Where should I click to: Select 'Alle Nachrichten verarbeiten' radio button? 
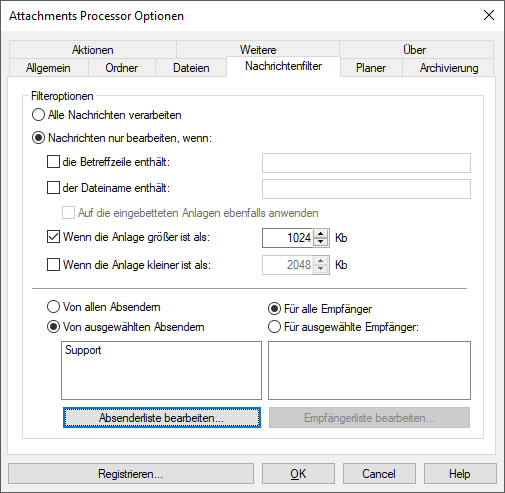(x=38, y=115)
